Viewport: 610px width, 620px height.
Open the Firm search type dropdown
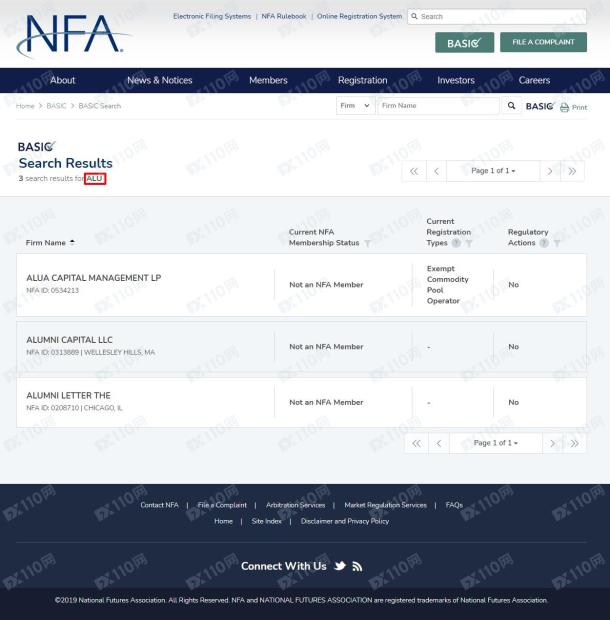pos(355,106)
